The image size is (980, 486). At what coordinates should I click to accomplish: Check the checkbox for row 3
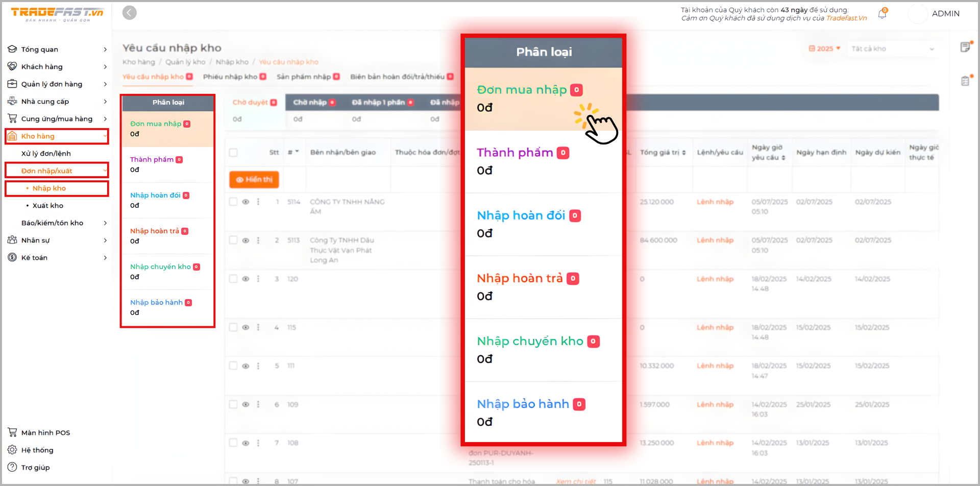[233, 279]
